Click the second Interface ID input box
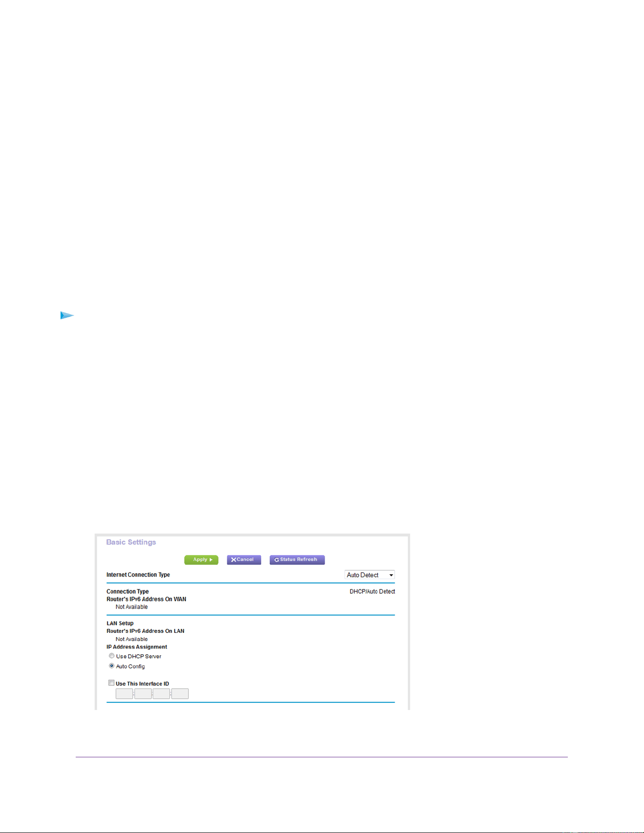 coord(143,694)
